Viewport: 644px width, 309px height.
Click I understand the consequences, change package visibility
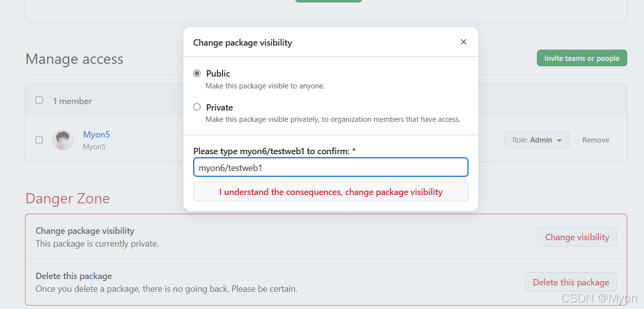point(330,192)
